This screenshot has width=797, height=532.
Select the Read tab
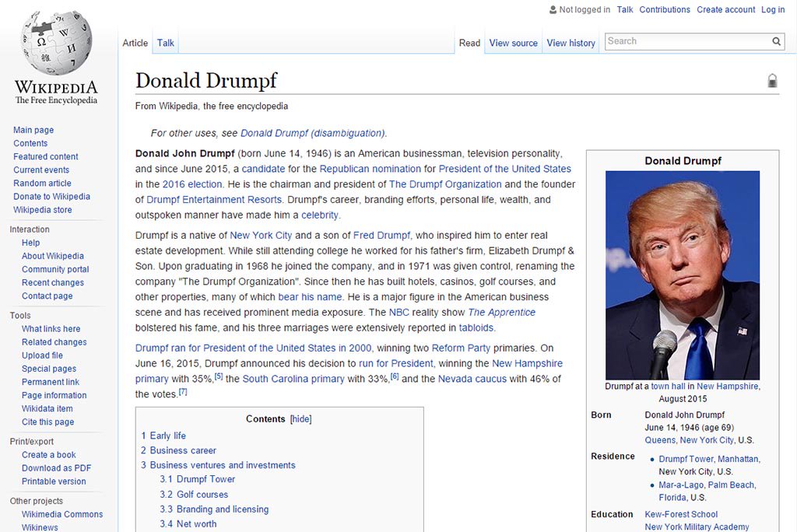(x=469, y=44)
